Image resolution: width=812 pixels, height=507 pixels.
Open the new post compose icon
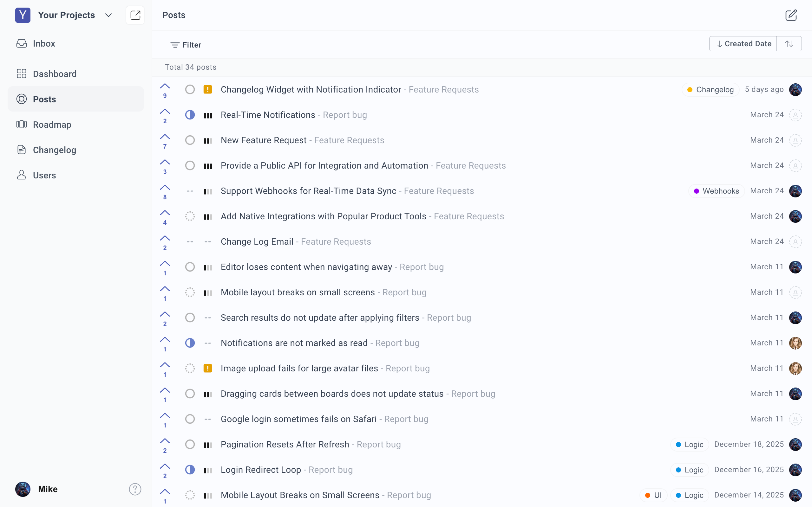pyautogui.click(x=790, y=15)
